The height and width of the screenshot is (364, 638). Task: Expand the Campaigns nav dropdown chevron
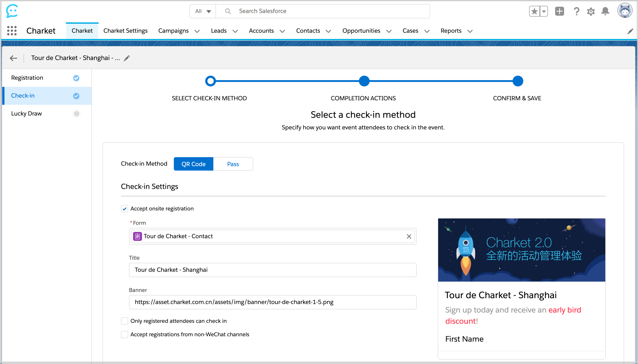(x=197, y=31)
